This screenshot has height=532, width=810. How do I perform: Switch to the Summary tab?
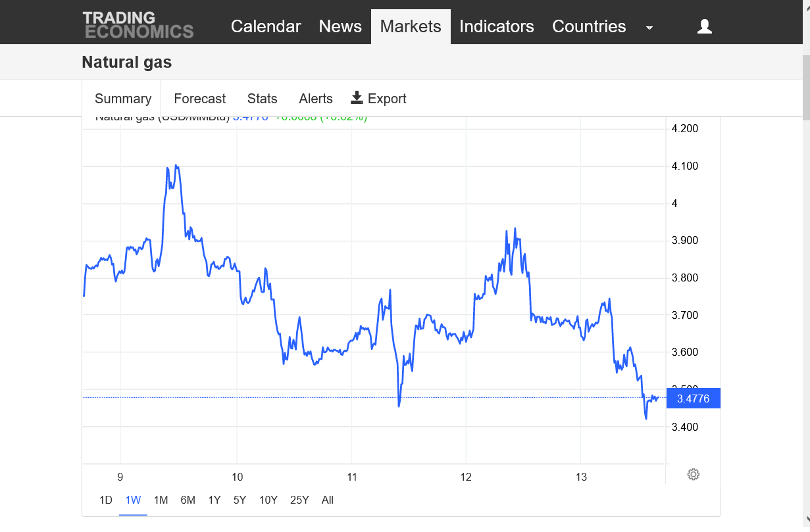tap(123, 99)
